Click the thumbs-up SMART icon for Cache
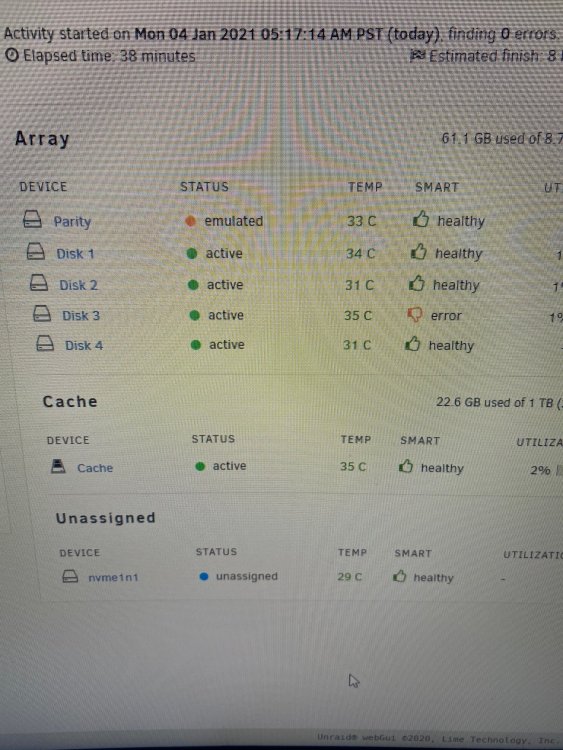Screen dimensions: 563x750 pos(406,466)
